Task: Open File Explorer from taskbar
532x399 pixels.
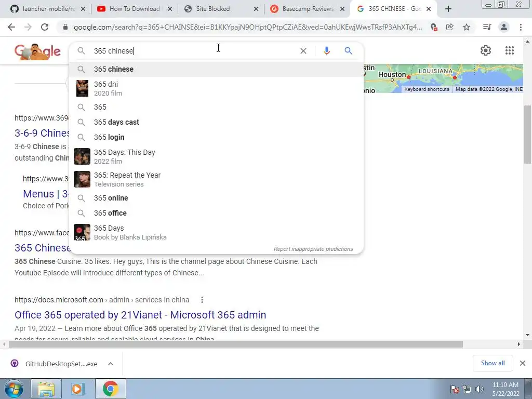Action: pos(46,389)
